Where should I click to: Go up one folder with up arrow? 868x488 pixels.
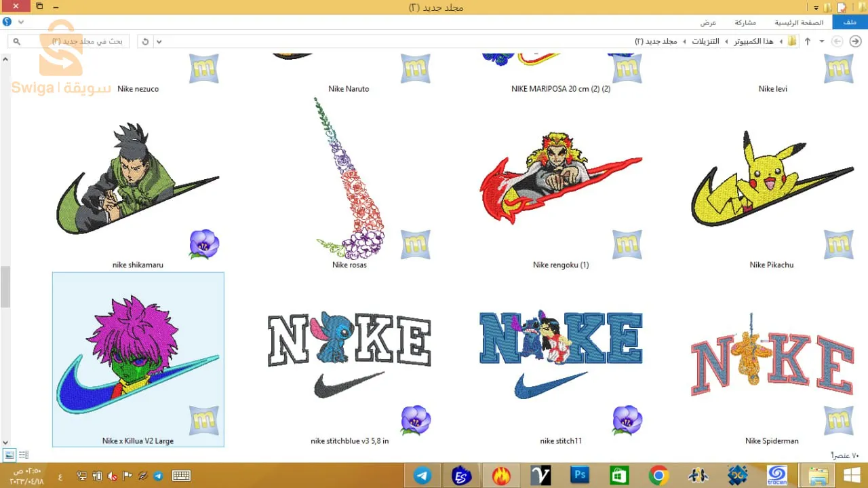[808, 41]
